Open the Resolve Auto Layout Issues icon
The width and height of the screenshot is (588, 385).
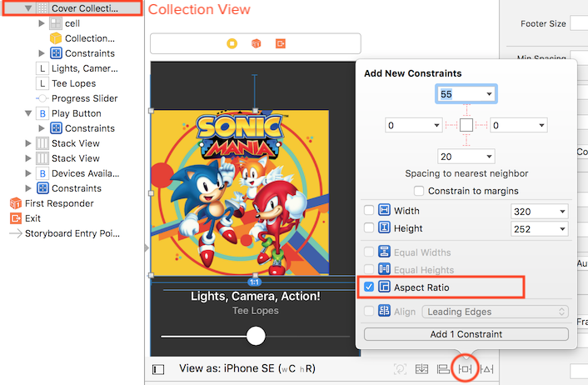click(486, 369)
